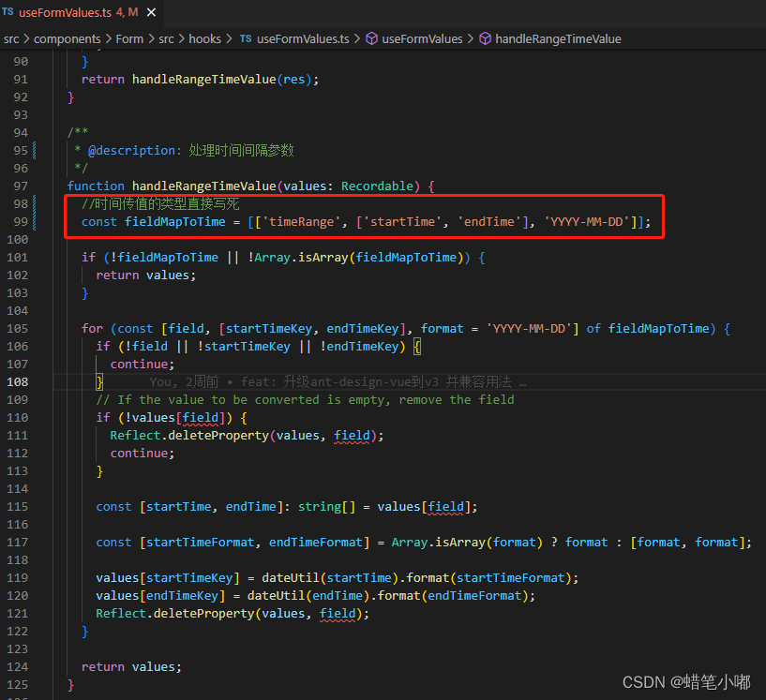
Task: Click the blue change indicator beside line 98
Action: click(x=34, y=203)
